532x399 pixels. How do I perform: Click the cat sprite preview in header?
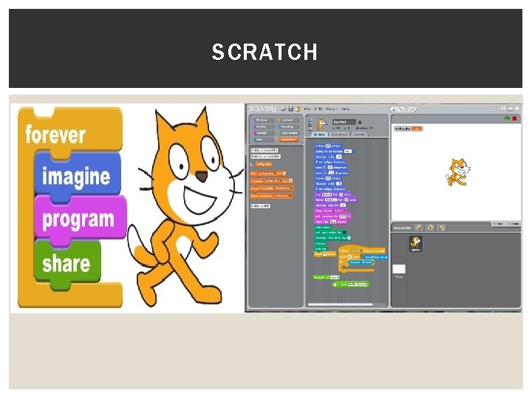coord(321,124)
